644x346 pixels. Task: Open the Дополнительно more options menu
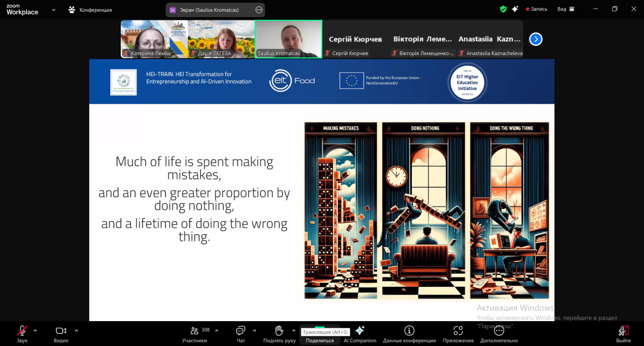pos(499,334)
